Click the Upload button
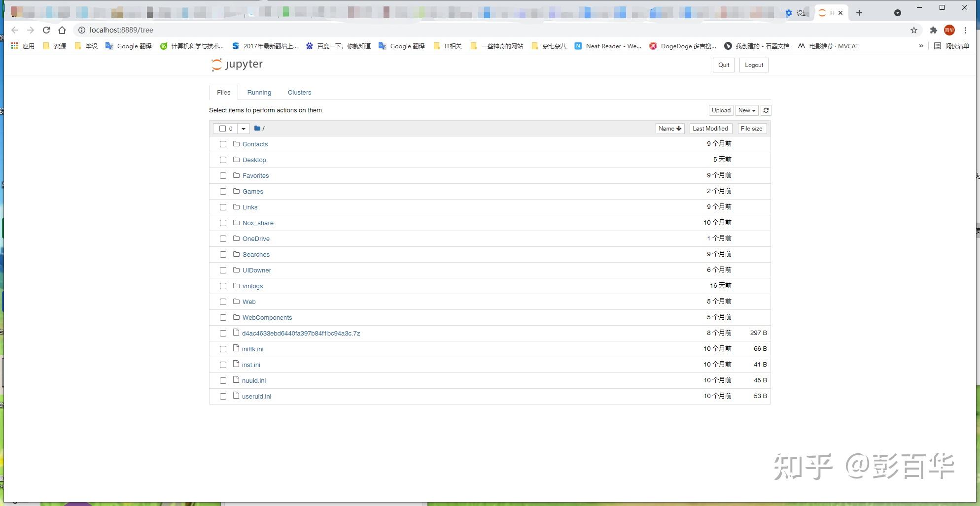The image size is (980, 506). point(721,110)
